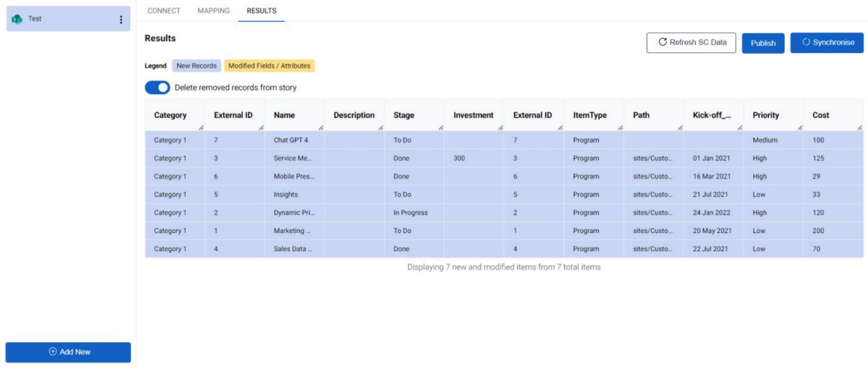This screenshot has height=371, width=868.
Task: Click the sync icon on Synchronise button
Action: tap(806, 42)
